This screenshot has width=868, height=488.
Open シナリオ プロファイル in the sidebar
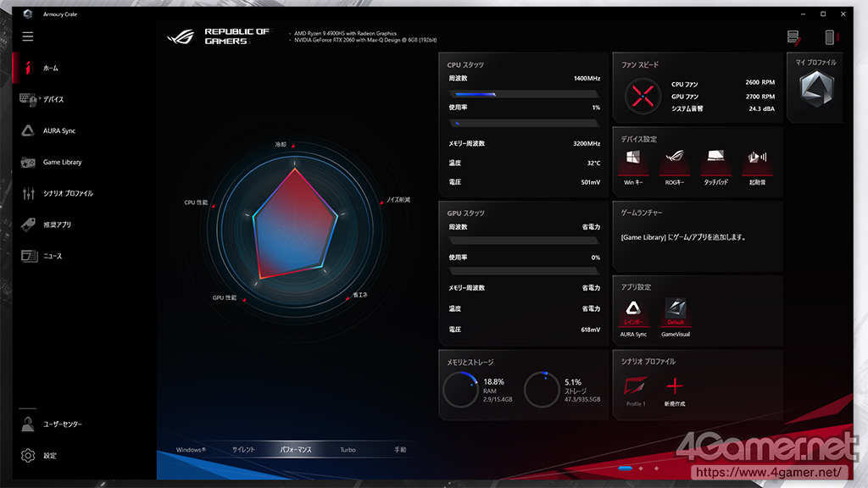[84, 193]
